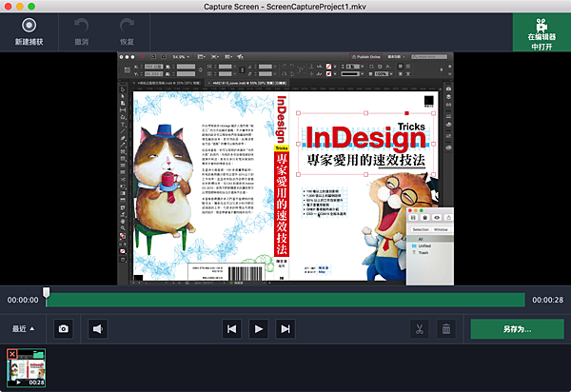Click the scissors cut icon
This screenshot has width=571, height=392.
coord(417,329)
